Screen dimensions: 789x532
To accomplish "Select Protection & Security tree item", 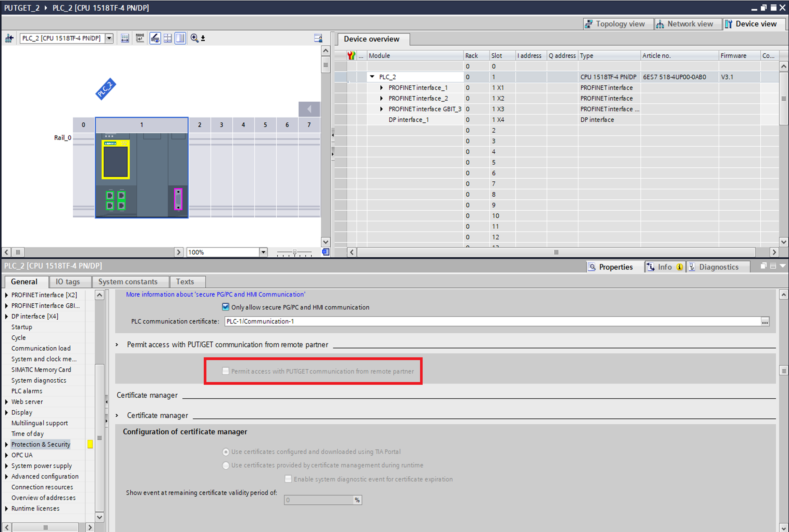I will (41, 444).
